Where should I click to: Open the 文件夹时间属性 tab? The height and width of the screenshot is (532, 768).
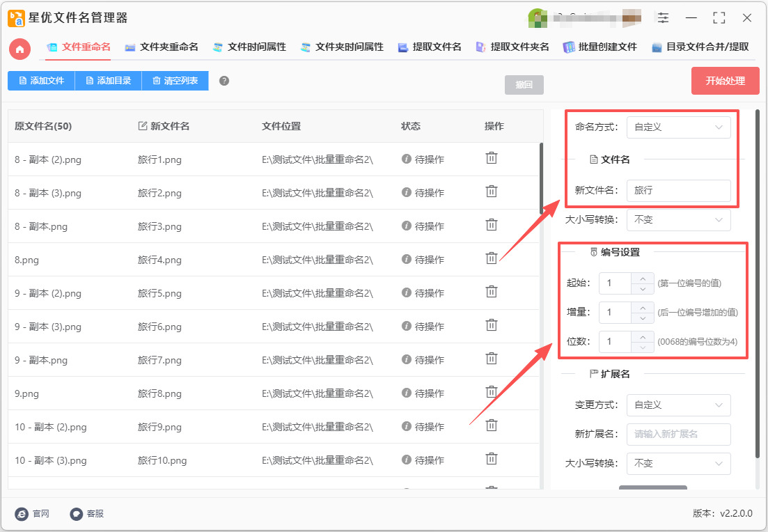[x=342, y=47]
